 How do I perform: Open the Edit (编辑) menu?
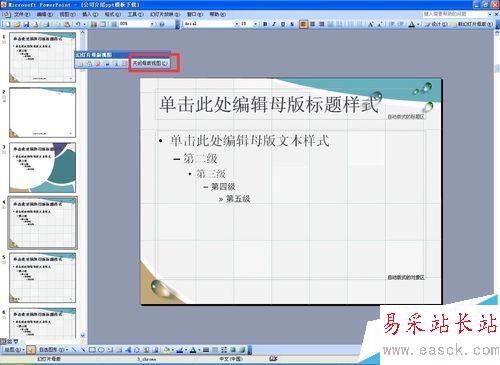coord(45,14)
